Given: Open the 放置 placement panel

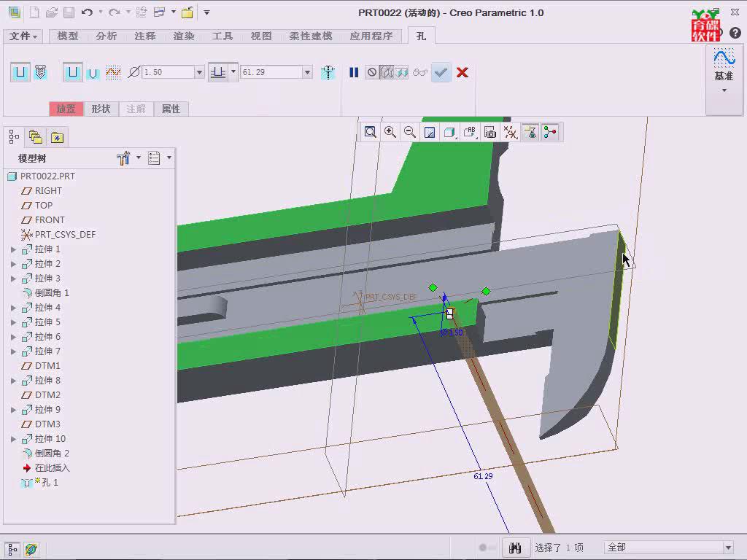Looking at the screenshot, I should point(66,109).
